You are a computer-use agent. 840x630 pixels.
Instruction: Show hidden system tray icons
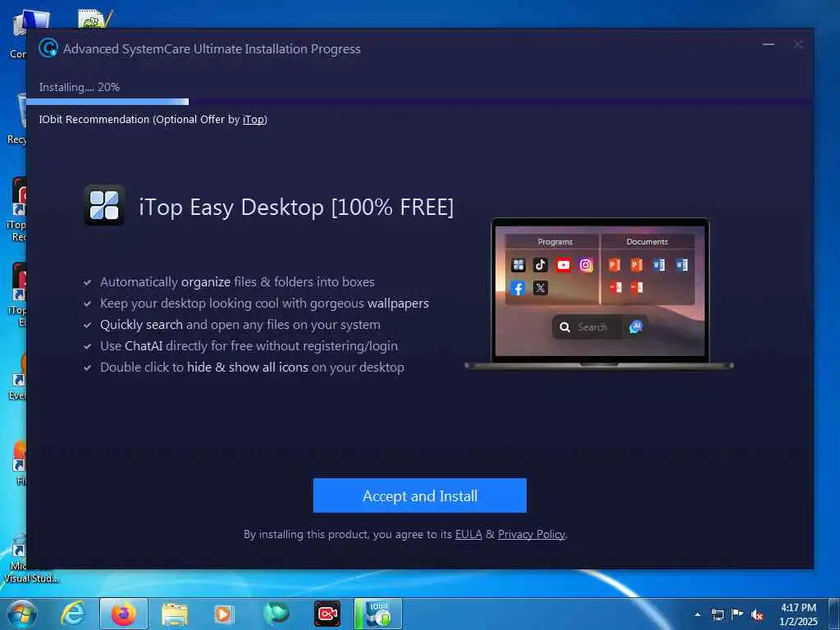[697, 614]
